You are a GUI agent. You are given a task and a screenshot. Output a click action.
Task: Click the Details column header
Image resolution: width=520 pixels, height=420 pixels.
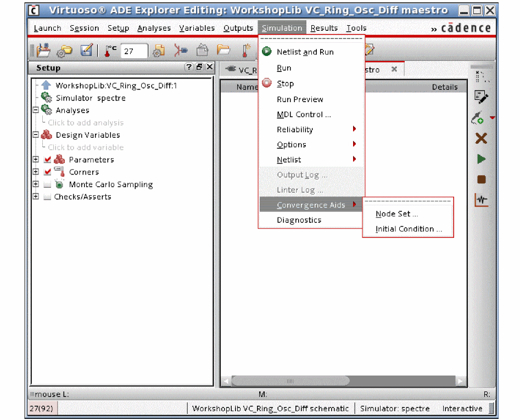click(x=445, y=87)
